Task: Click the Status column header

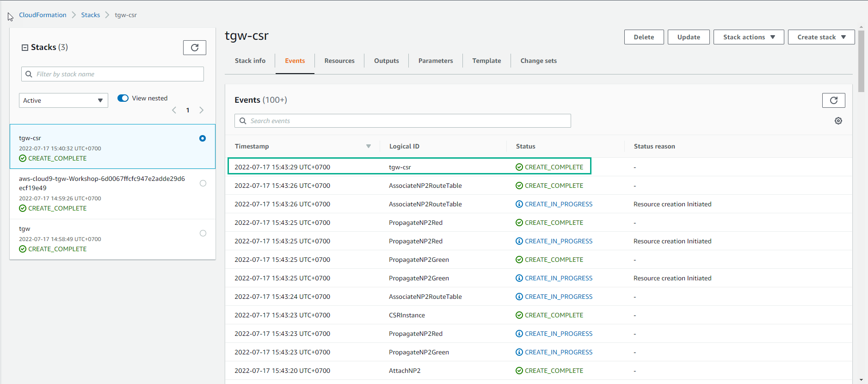Action: click(525, 146)
